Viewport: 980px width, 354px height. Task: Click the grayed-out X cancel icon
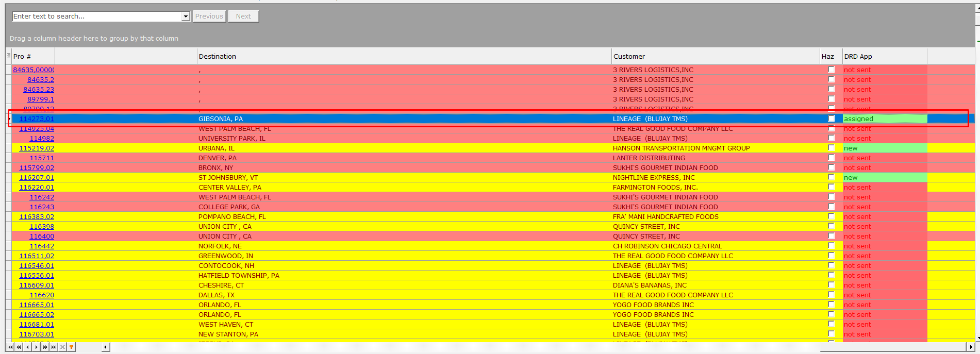(63, 347)
